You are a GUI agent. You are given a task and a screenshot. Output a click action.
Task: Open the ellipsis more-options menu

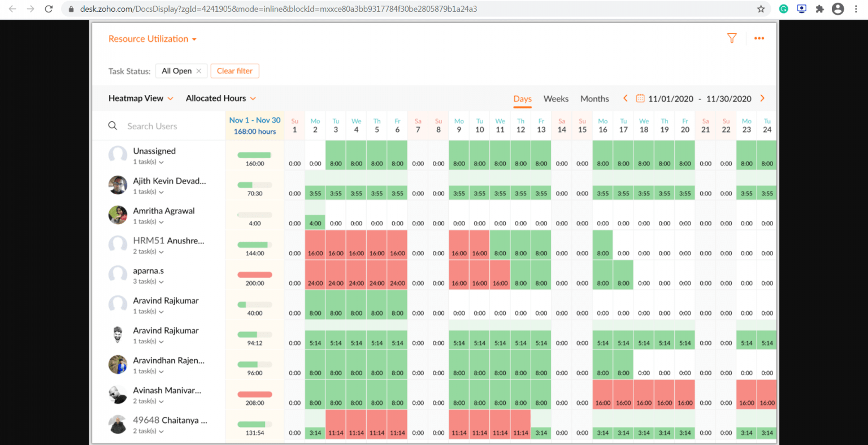[759, 38]
